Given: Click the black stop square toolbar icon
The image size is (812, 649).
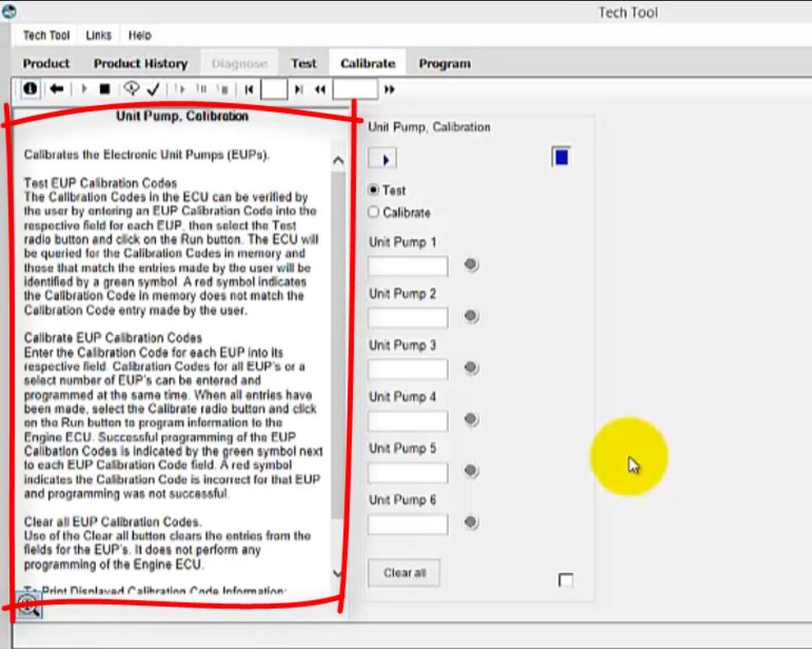Looking at the screenshot, I should coord(104,90).
